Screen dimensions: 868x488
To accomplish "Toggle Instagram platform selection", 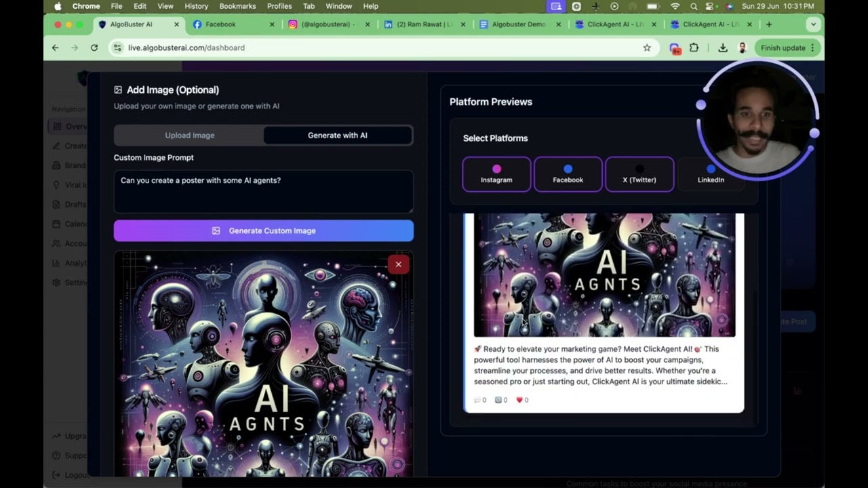I will click(496, 174).
